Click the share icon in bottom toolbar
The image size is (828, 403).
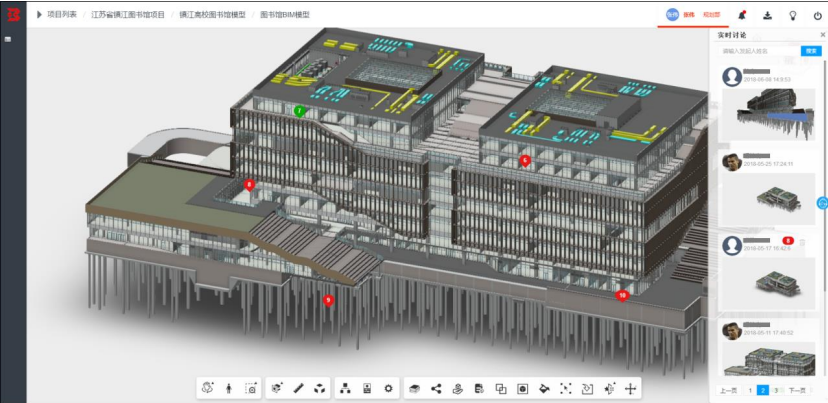click(436, 389)
